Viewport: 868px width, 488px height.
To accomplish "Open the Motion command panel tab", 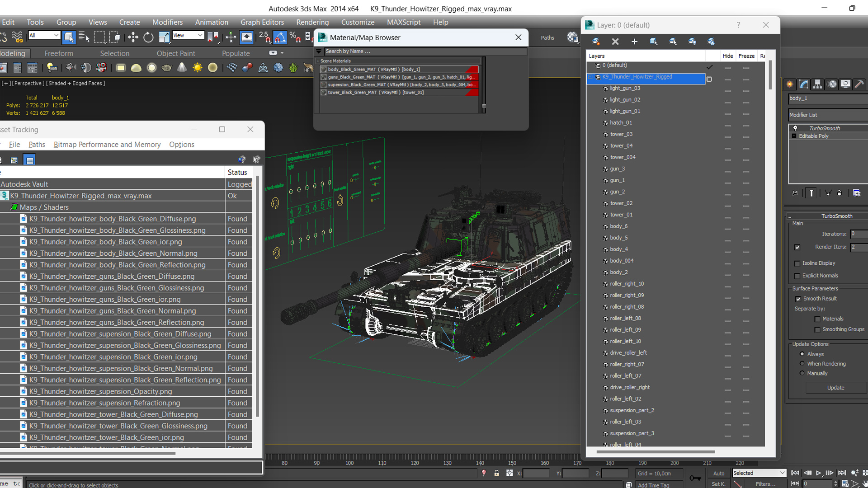I will point(832,84).
